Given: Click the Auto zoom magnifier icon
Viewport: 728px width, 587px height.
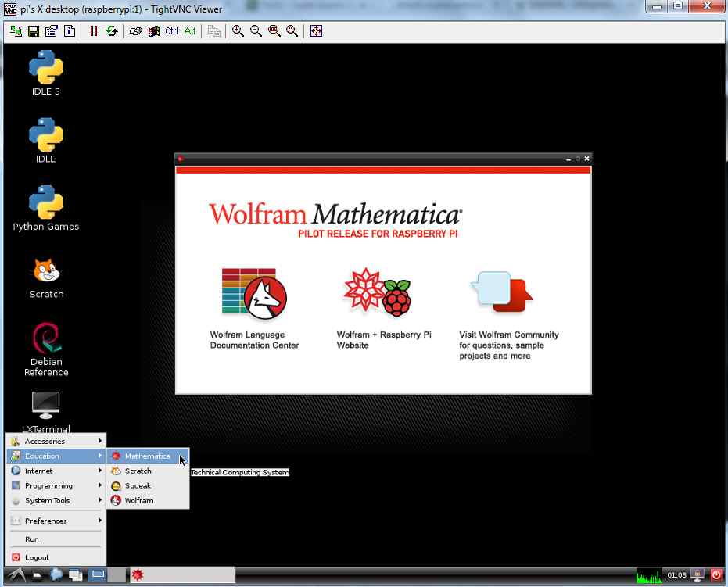Looking at the screenshot, I should click(292, 31).
